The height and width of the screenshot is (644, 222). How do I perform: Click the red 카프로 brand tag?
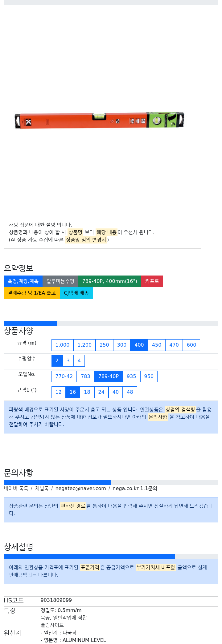(x=152, y=281)
